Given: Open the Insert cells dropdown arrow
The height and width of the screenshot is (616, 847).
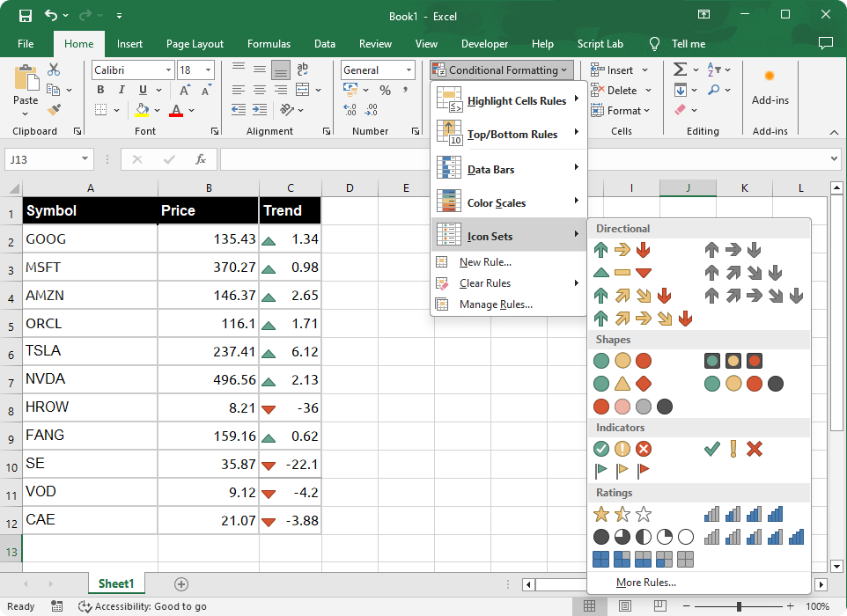Looking at the screenshot, I should click(x=645, y=70).
